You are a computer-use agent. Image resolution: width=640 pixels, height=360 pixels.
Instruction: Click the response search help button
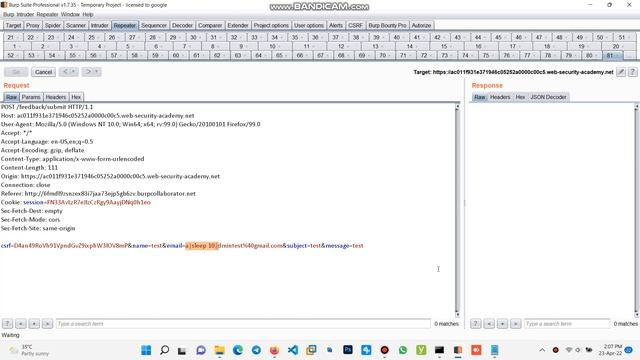[476, 324]
